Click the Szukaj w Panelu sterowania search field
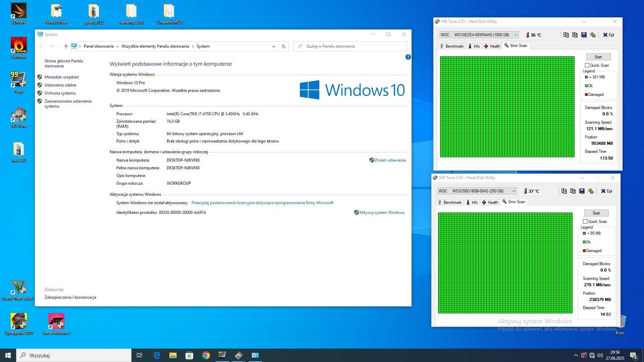Image resolution: width=644 pixels, height=362 pixels. tap(350, 46)
